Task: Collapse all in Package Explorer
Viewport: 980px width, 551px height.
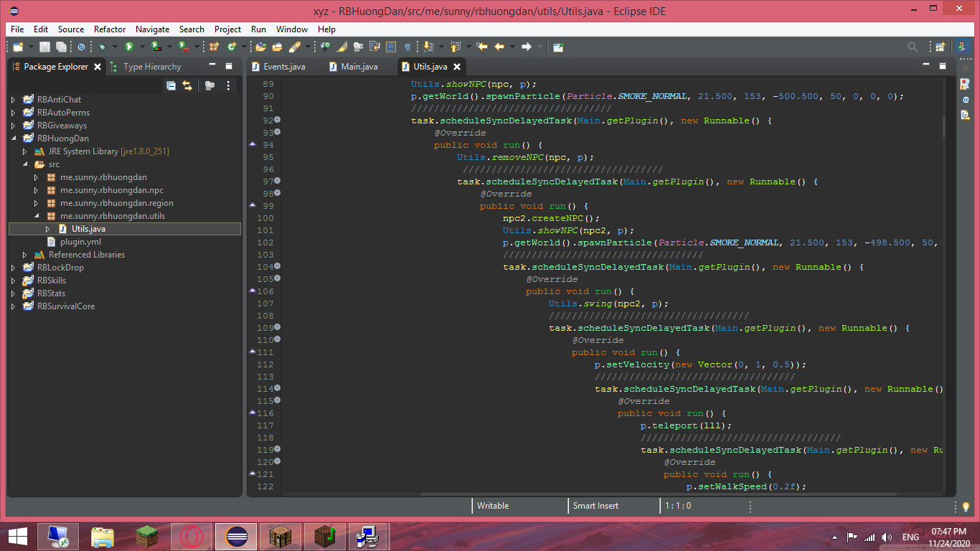Action: coord(171,85)
